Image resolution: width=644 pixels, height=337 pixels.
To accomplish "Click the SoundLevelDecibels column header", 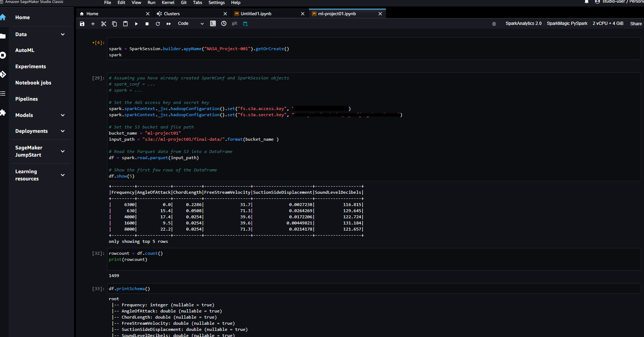I will 338,192.
